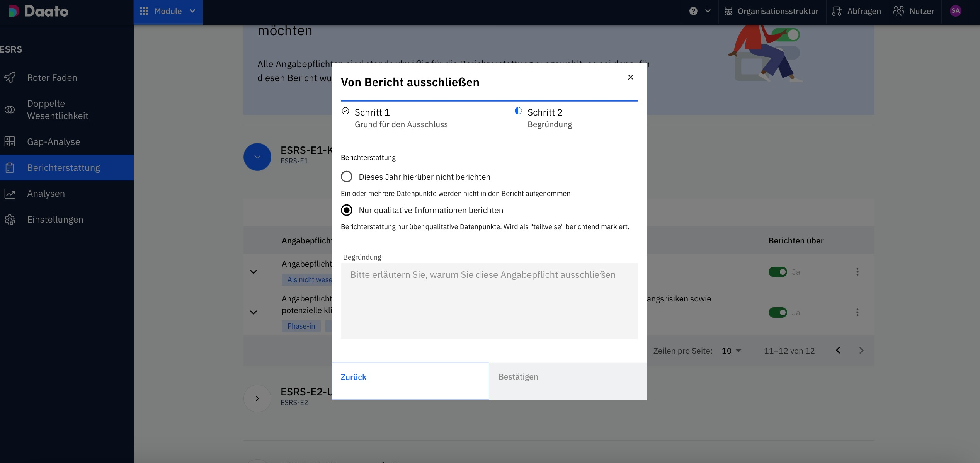Open Berichterstattung in the sidebar

63,168
